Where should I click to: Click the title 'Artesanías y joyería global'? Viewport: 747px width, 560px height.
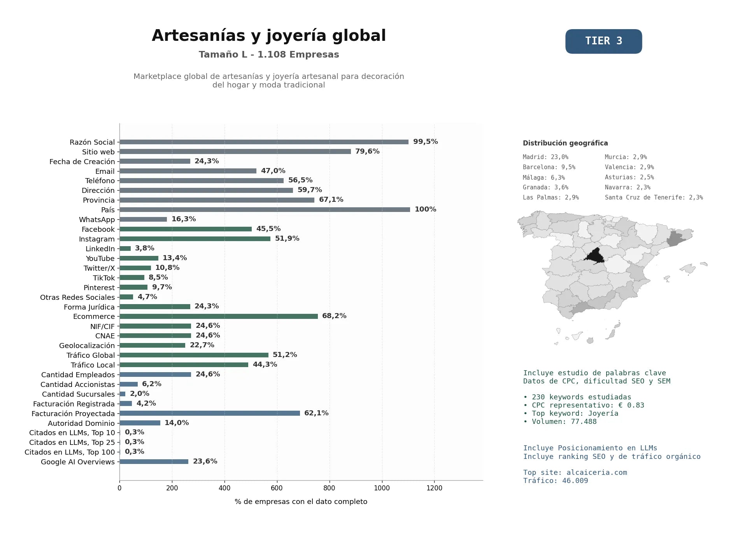point(269,35)
